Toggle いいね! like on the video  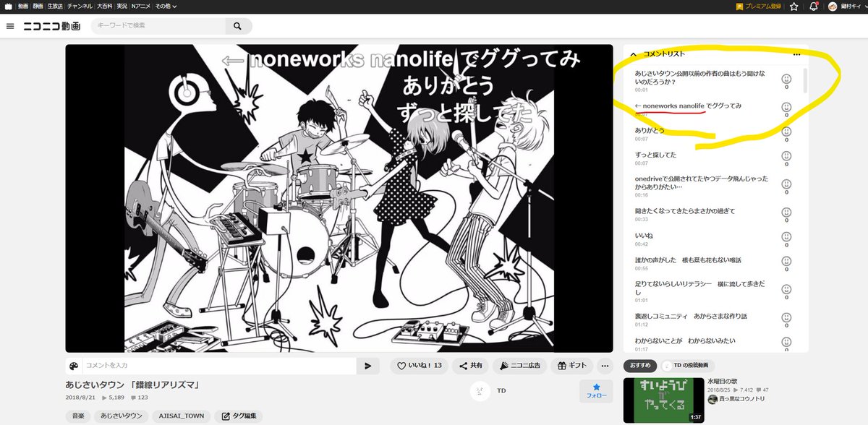pos(420,366)
